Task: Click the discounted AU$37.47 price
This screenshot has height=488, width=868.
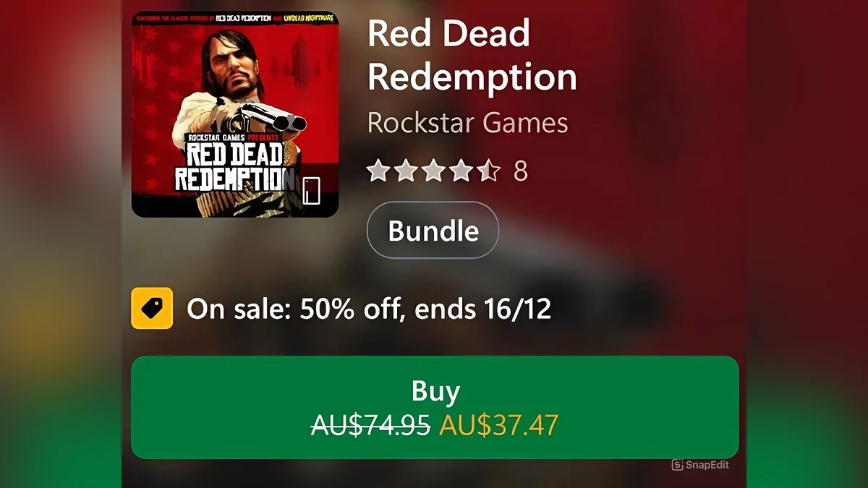Action: [498, 426]
